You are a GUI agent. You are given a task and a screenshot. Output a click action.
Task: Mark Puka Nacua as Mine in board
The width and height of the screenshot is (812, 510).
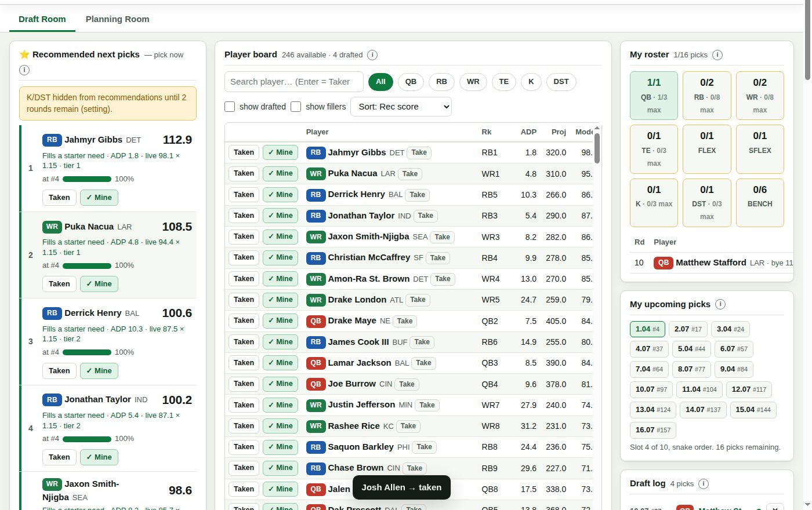coord(280,173)
